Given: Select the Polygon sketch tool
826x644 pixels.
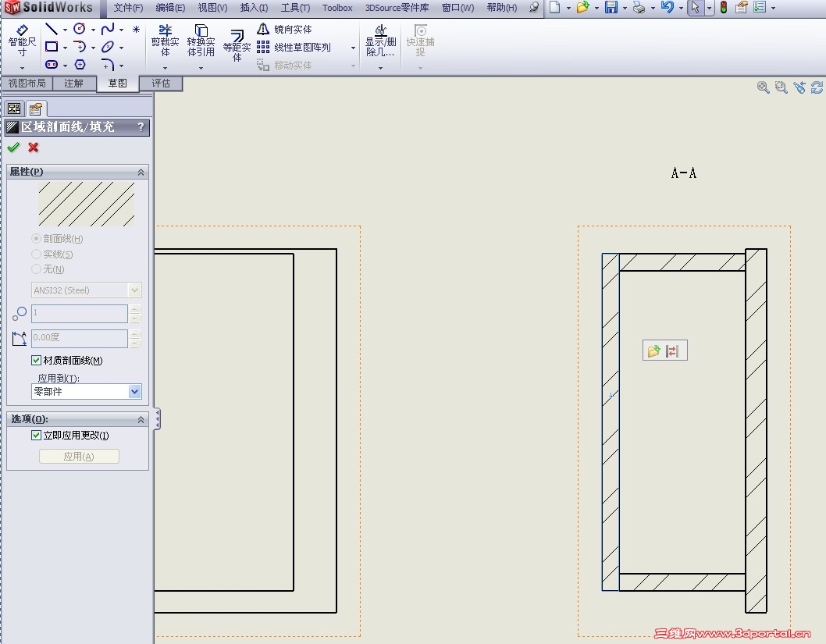Looking at the screenshot, I should (80, 64).
